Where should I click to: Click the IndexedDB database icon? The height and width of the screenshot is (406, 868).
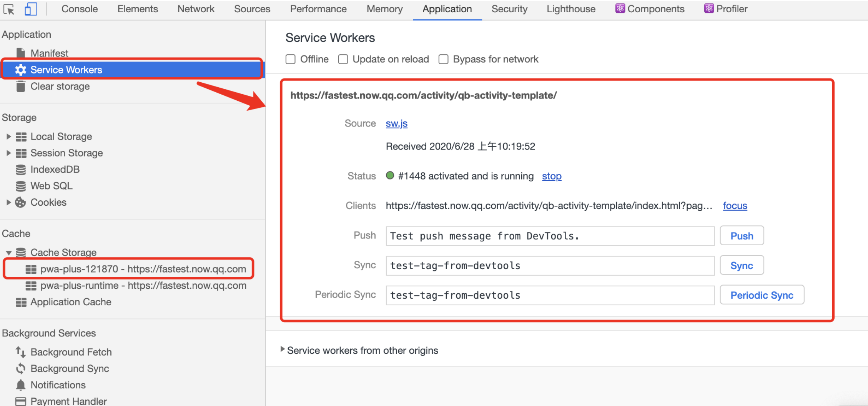[x=21, y=170]
